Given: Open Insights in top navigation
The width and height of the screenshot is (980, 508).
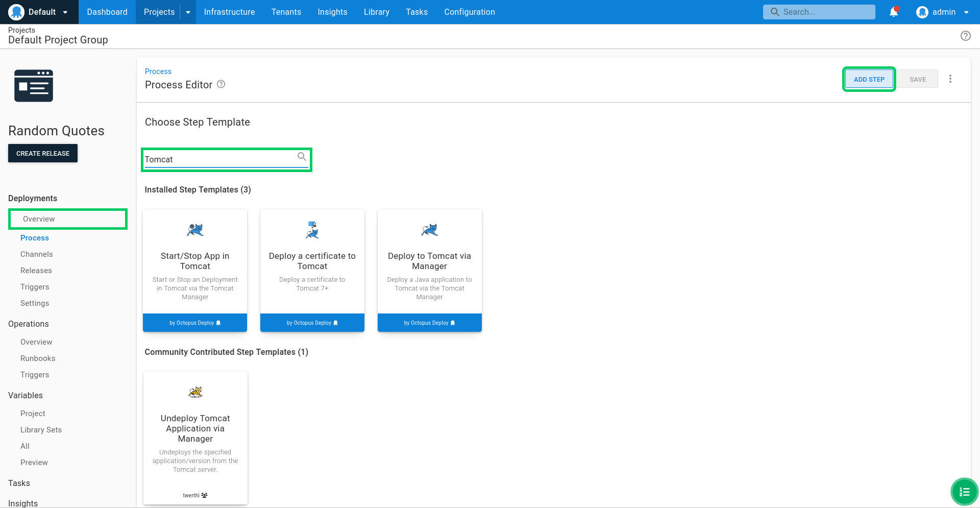Looking at the screenshot, I should pyautogui.click(x=332, y=12).
